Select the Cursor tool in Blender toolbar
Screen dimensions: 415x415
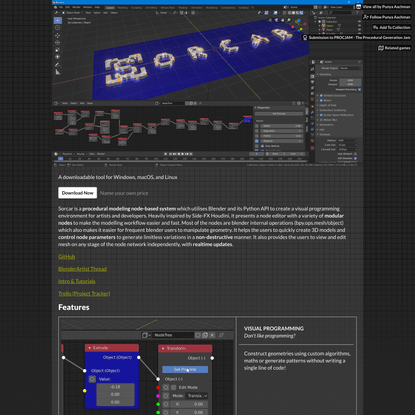point(58,28)
